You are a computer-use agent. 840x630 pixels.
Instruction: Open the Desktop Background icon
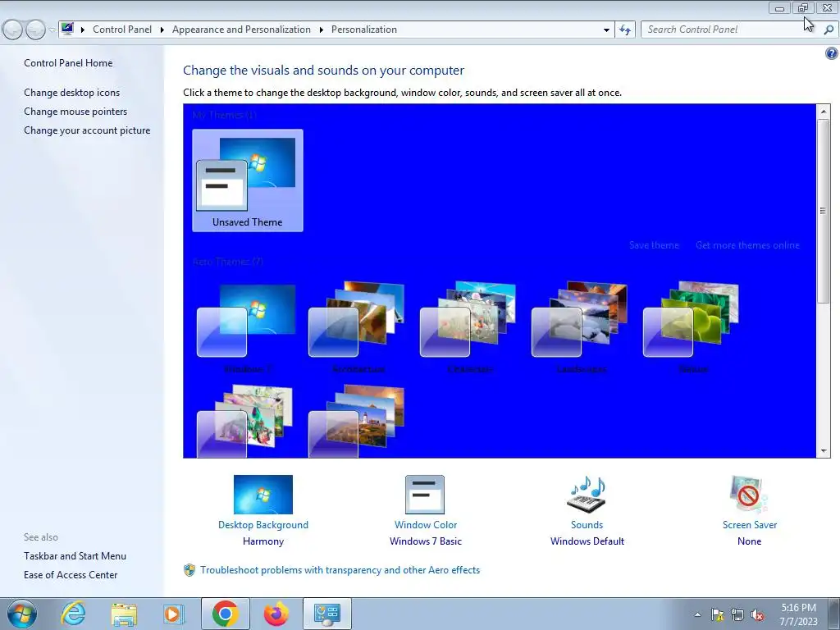click(x=263, y=495)
